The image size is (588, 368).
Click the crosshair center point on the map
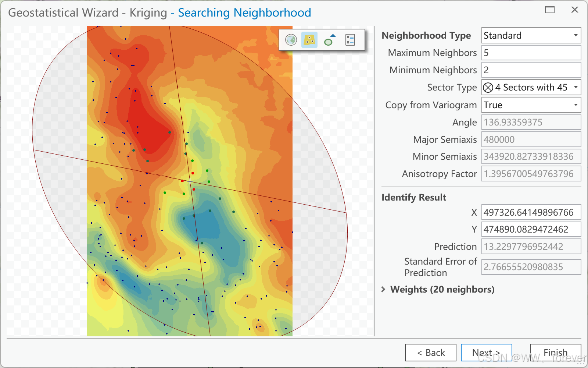[x=190, y=181]
